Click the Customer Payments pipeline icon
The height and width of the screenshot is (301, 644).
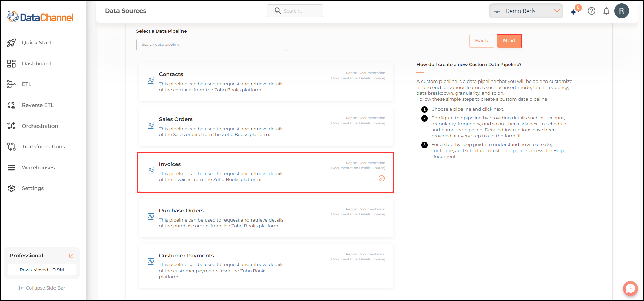pyautogui.click(x=151, y=262)
